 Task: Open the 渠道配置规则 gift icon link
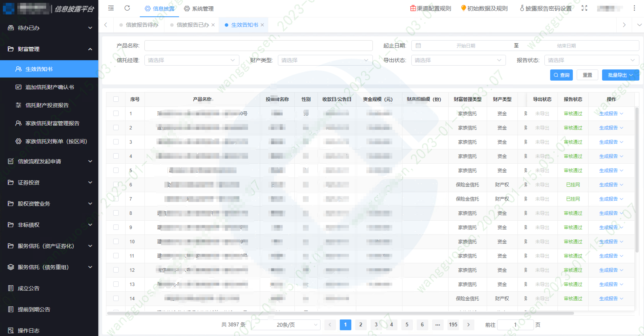click(431, 8)
